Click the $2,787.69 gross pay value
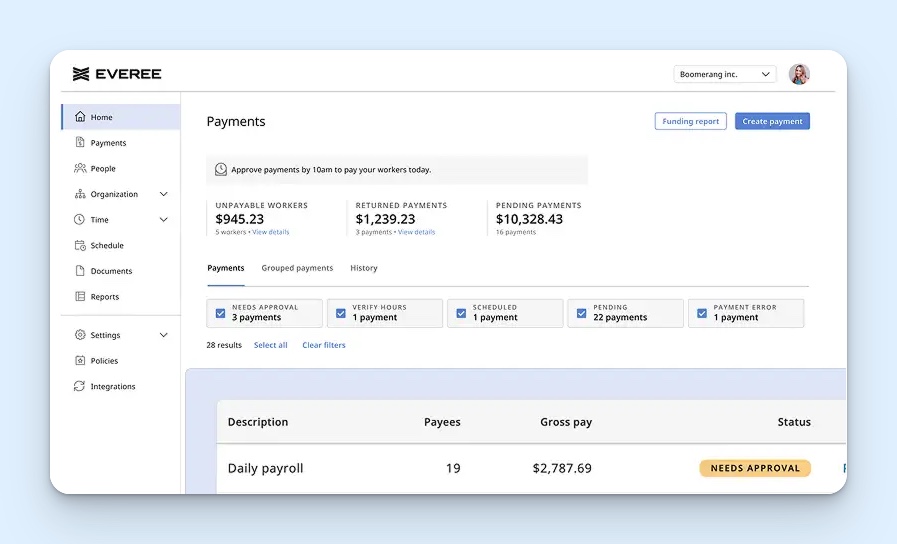This screenshot has height=544, width=897. tap(562, 468)
